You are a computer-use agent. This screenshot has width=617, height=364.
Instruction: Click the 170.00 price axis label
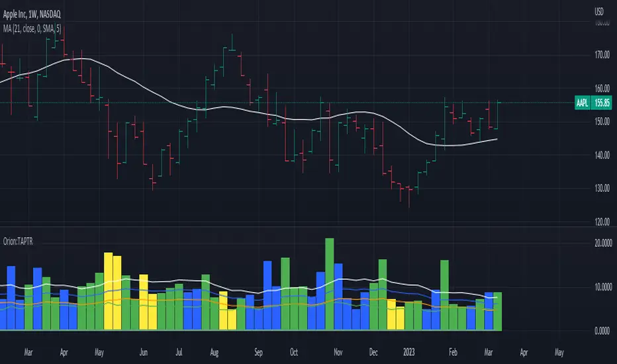(602, 55)
